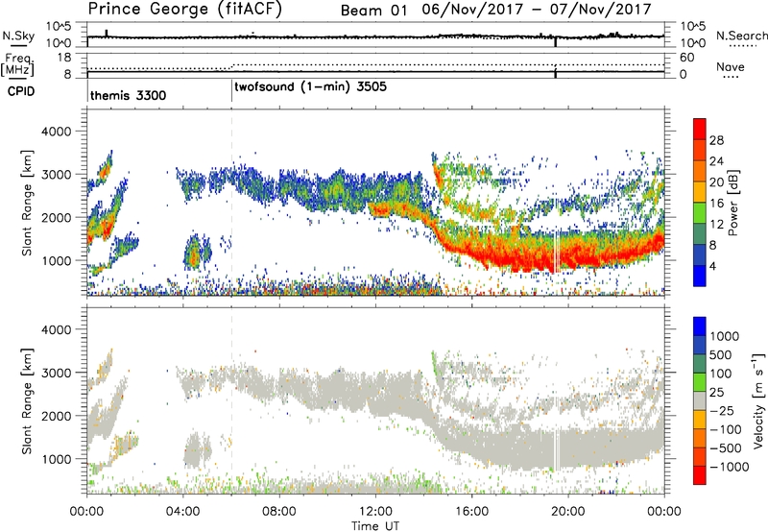The height and width of the screenshot is (532, 768).
Task: Click the "16:00" time tick label
Action: click(x=471, y=512)
